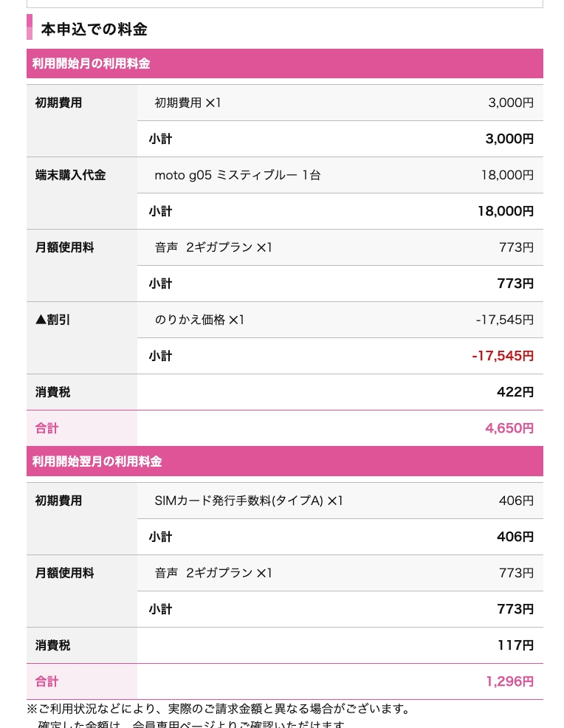Click the pink 4,650円 total amount

pos(509,428)
